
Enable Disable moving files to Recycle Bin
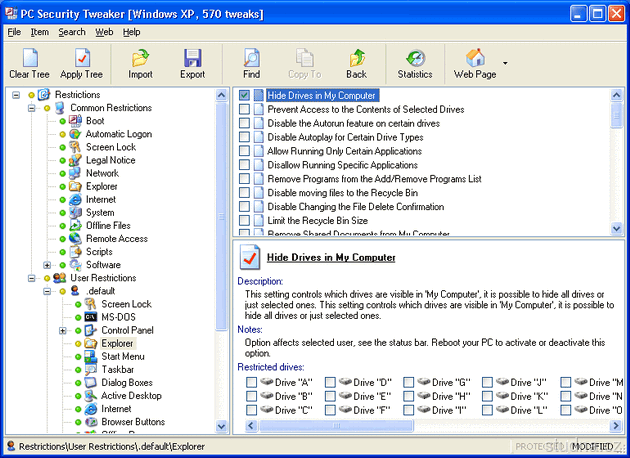tap(245, 193)
